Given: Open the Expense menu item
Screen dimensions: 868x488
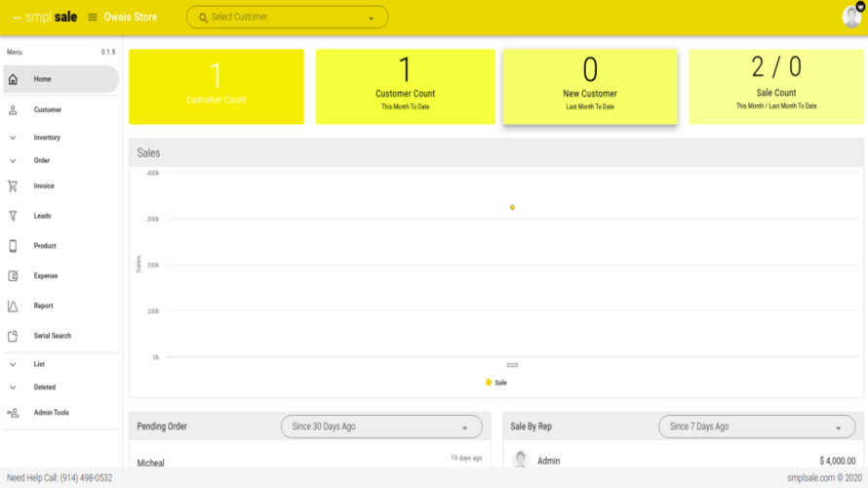Looking at the screenshot, I should pyautogui.click(x=60, y=276).
